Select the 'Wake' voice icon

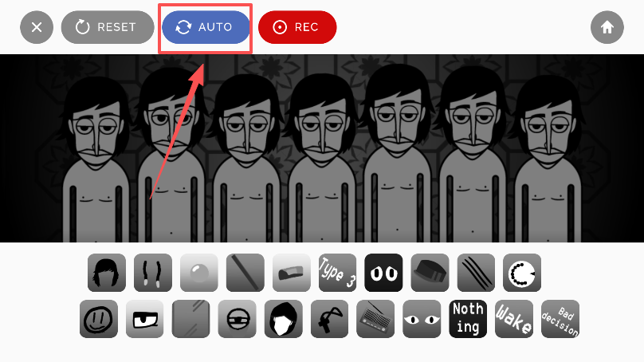(x=514, y=319)
